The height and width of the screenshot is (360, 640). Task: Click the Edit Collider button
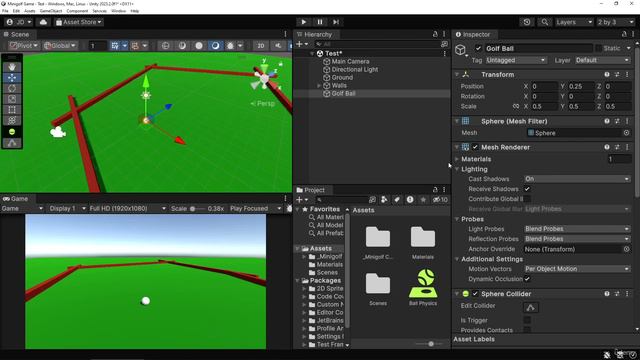pyautogui.click(x=531, y=307)
